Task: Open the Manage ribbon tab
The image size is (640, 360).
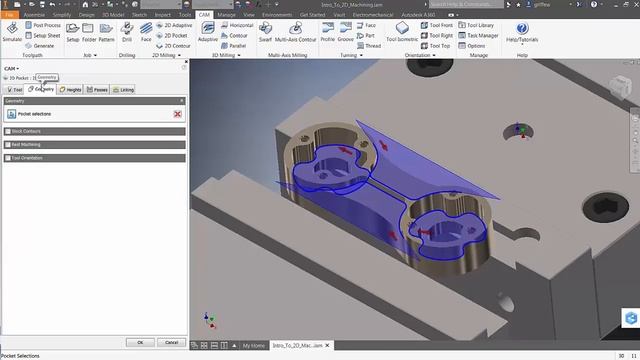Action: point(226,15)
